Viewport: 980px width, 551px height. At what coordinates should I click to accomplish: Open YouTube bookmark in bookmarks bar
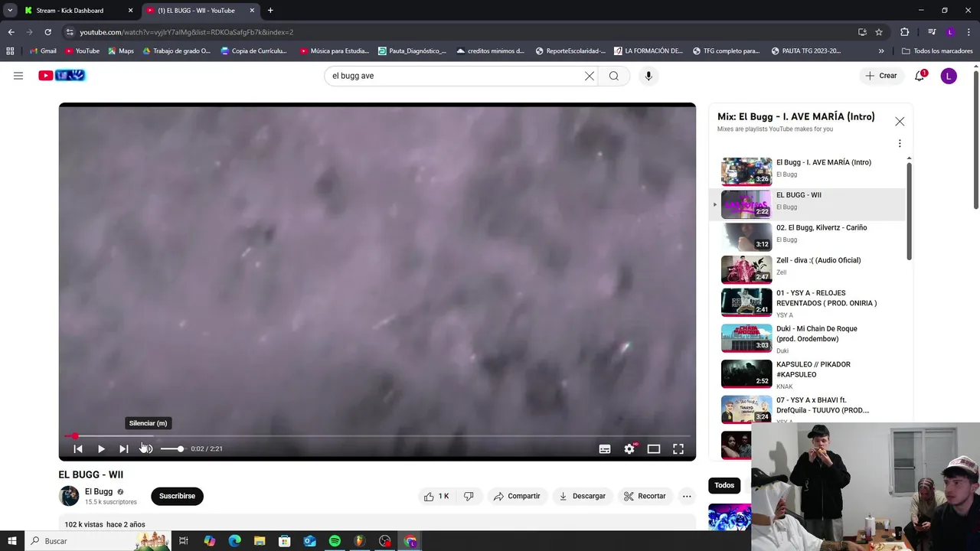coord(82,51)
